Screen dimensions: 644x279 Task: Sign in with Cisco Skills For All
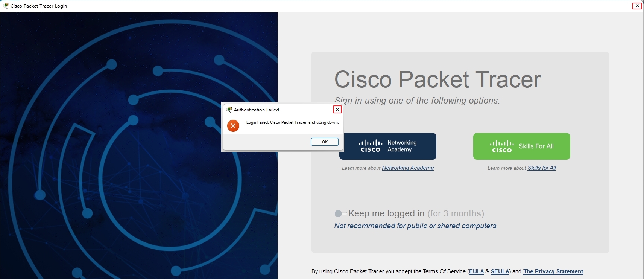click(x=522, y=146)
